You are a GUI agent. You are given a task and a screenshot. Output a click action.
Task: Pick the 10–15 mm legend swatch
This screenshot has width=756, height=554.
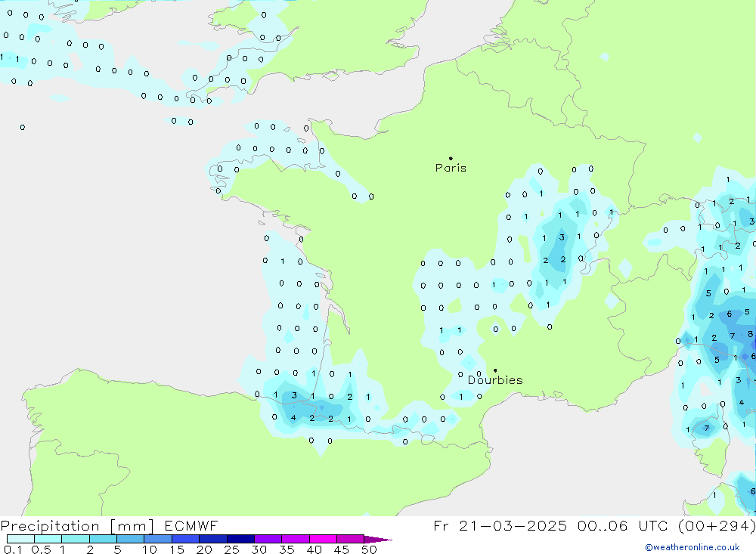[x=158, y=539]
